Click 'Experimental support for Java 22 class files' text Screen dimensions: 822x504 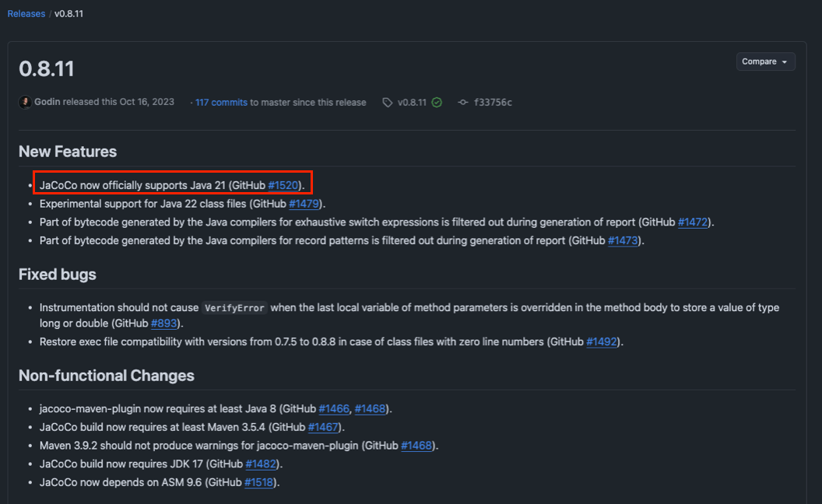(x=143, y=204)
